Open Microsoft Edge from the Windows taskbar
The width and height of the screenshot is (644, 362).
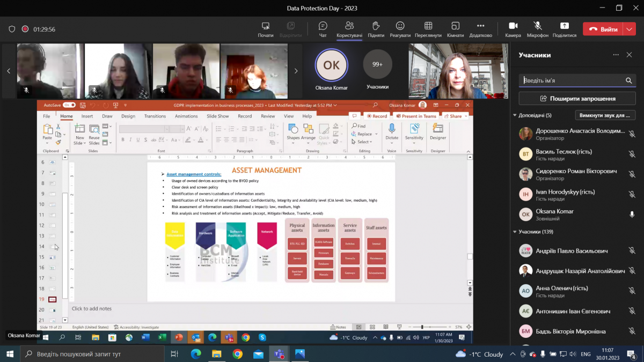pos(195,354)
